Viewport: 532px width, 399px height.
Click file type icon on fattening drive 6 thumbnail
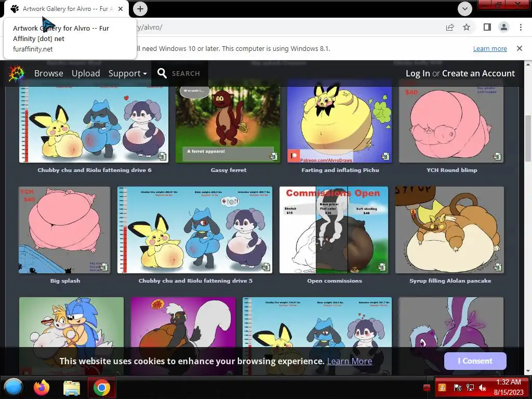pos(162,156)
